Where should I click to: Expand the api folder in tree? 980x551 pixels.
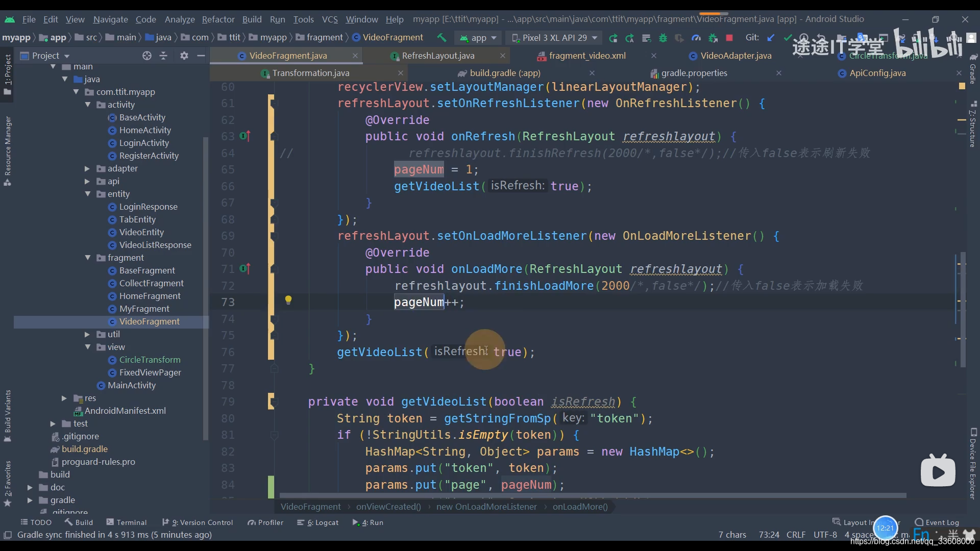(87, 181)
